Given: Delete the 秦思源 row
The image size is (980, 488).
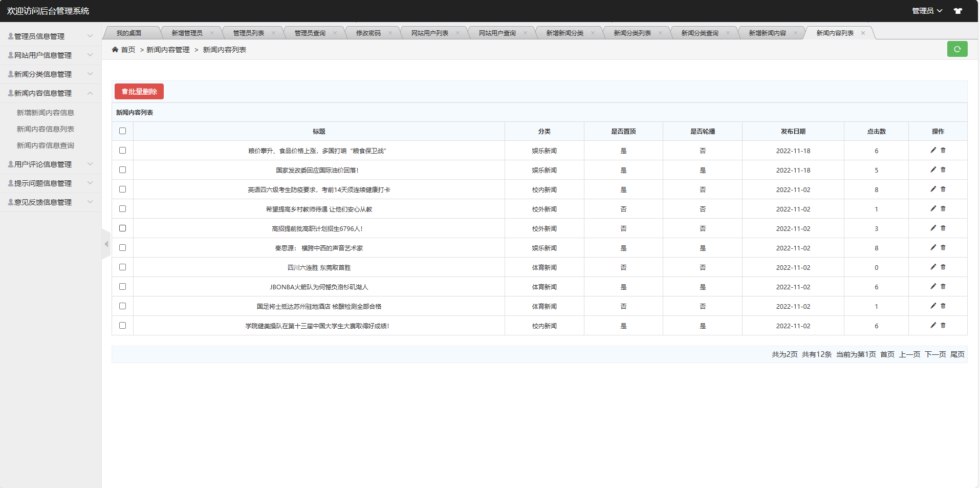Looking at the screenshot, I should (x=943, y=247).
